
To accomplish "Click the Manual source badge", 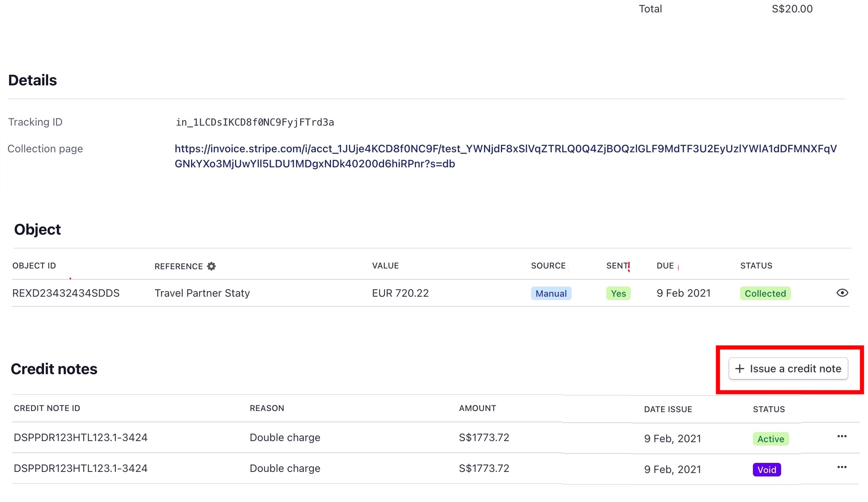I will [551, 293].
